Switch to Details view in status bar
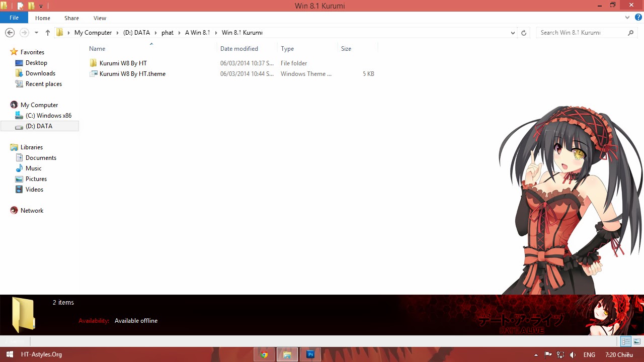 click(x=625, y=342)
